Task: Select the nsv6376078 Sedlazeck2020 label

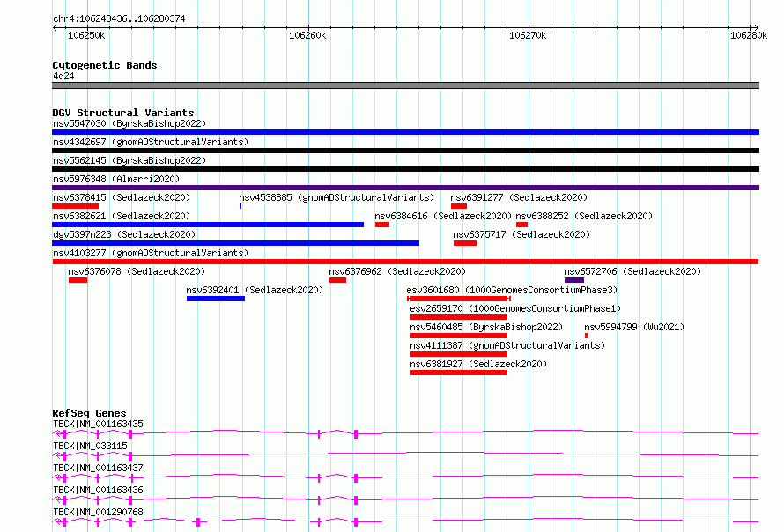Action: pos(137,271)
